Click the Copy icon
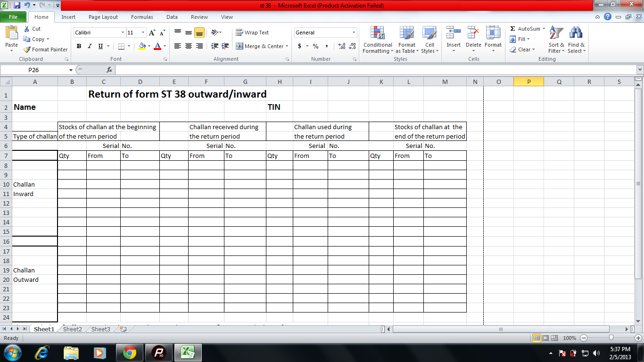Image resolution: width=644 pixels, height=362 pixels. pyautogui.click(x=27, y=39)
